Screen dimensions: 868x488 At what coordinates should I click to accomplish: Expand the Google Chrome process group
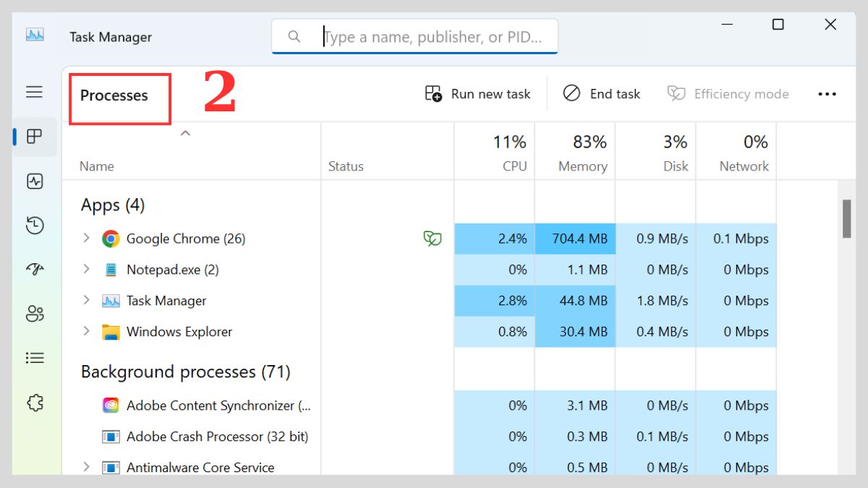click(86, 238)
